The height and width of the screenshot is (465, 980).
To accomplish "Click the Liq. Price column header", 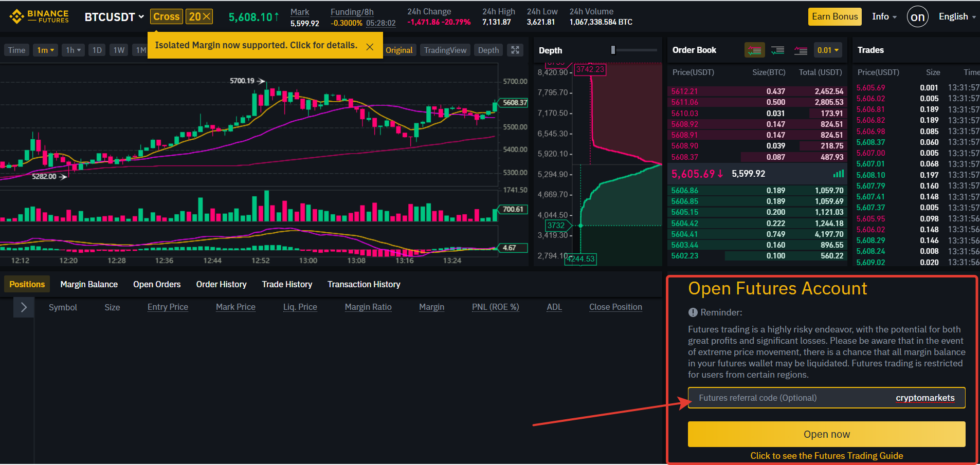I will (300, 307).
